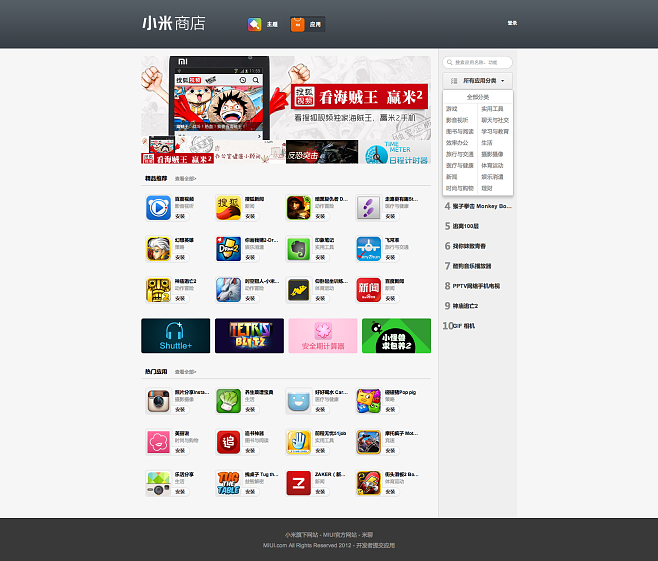This screenshot has width=658, height=561.
Task: Open the motorcycle racing game icon
Action: [x=368, y=442]
